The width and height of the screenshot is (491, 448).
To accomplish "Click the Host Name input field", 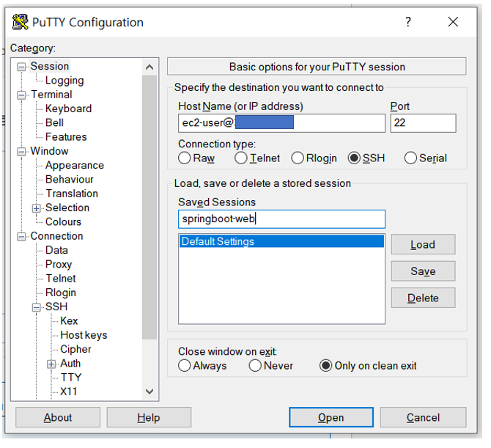I will [x=281, y=122].
